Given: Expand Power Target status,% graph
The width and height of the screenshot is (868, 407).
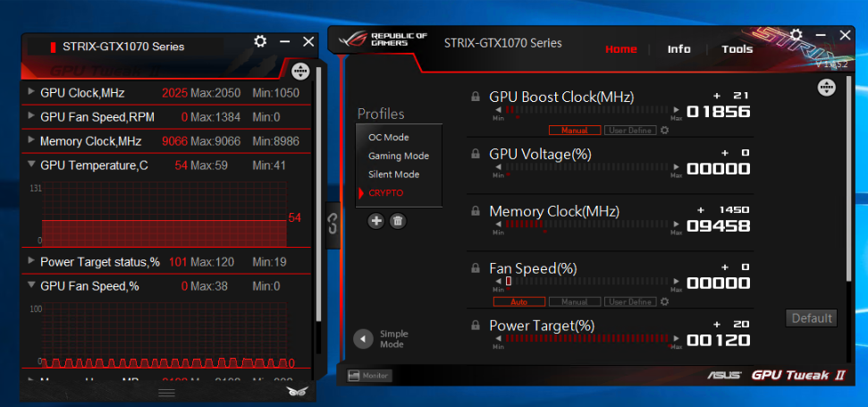Looking at the screenshot, I should 32,261.
